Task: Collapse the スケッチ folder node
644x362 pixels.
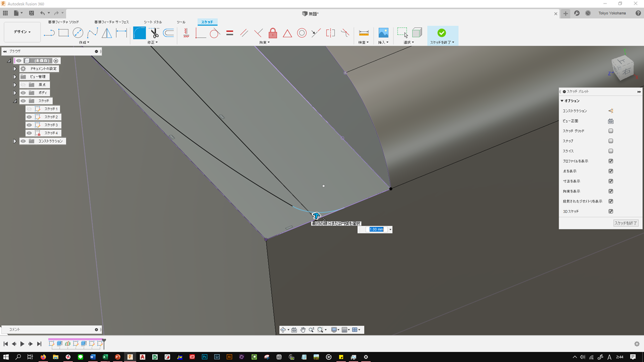Action: point(15,101)
